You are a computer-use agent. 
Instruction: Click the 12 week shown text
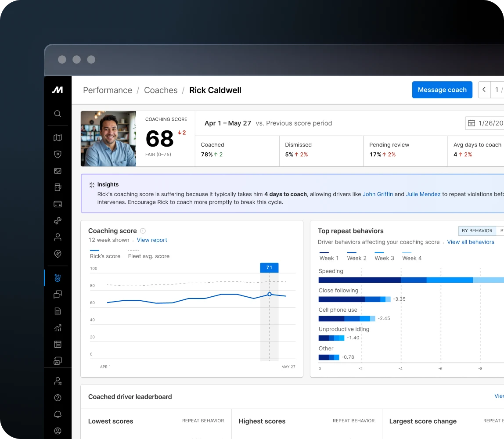108,240
